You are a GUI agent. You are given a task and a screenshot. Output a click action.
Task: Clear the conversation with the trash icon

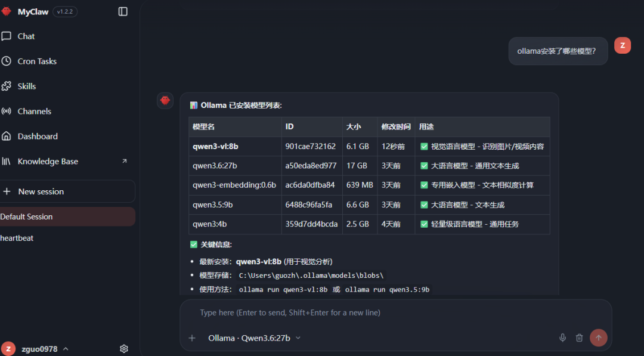579,338
